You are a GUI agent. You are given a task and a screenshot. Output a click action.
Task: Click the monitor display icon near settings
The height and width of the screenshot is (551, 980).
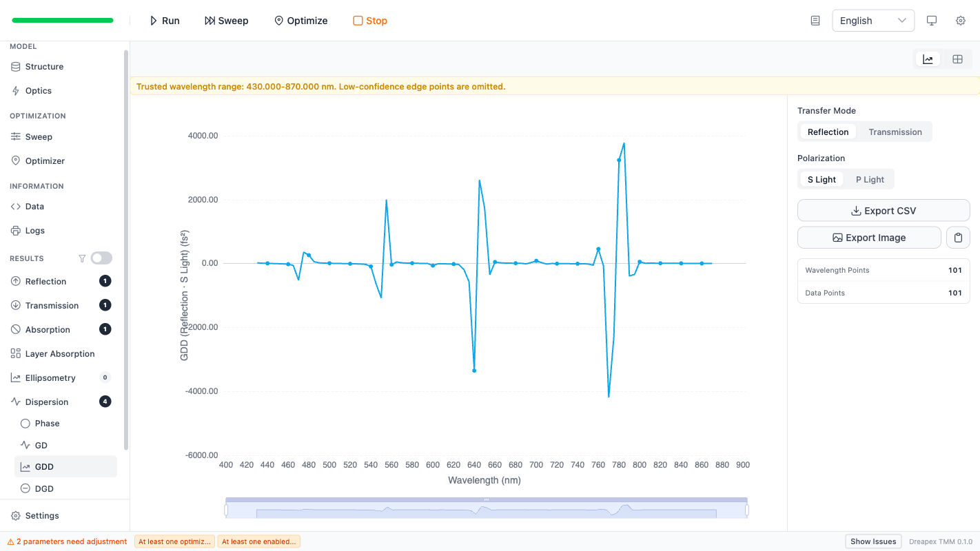pos(932,21)
